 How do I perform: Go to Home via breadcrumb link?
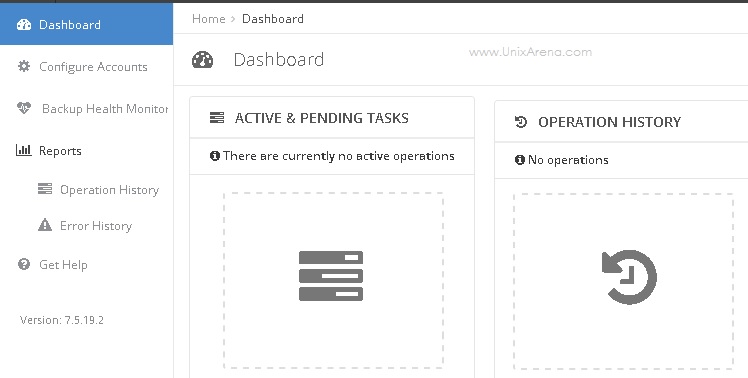tap(208, 19)
